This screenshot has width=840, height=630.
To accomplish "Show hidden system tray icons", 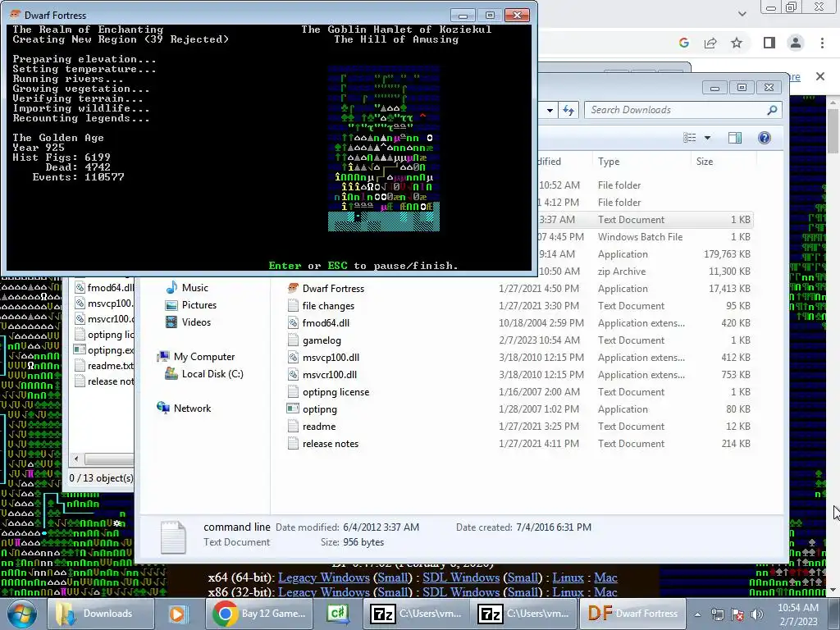I will pyautogui.click(x=697, y=614).
